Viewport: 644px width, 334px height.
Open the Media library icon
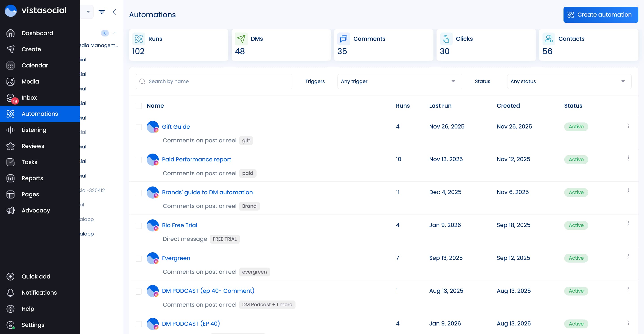11,81
